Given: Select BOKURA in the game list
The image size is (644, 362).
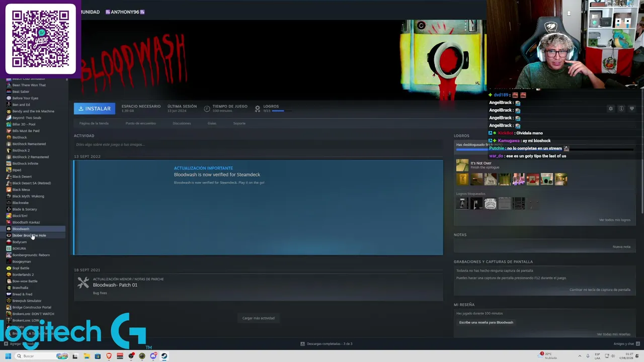Looking at the screenshot, I should [19, 248].
